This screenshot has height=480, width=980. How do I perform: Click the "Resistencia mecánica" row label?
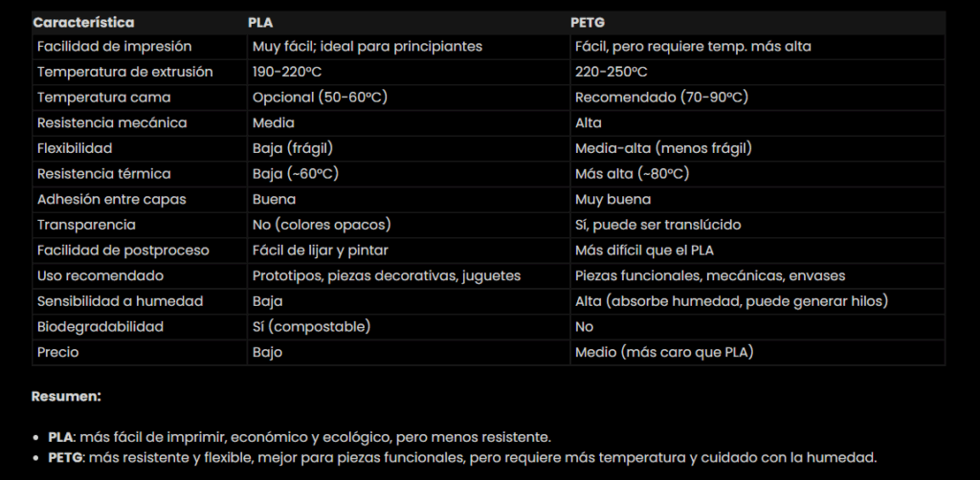click(112, 123)
